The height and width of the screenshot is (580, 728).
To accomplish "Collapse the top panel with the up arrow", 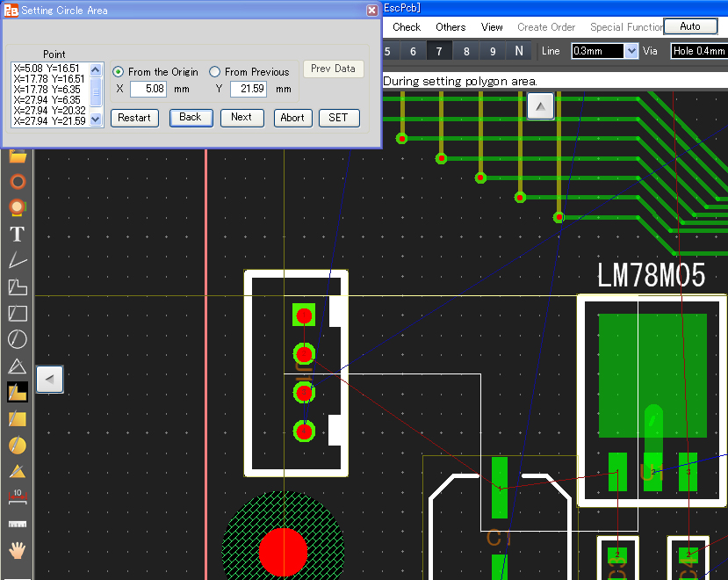I will coord(540,106).
